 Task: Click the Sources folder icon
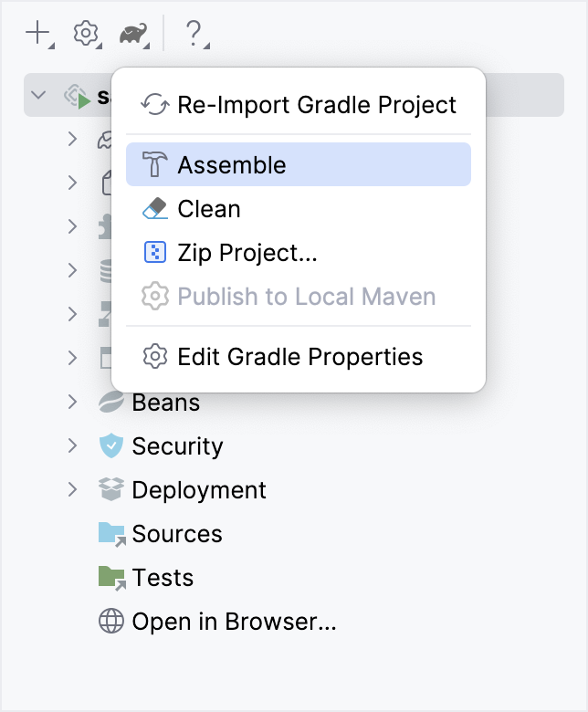[111, 534]
